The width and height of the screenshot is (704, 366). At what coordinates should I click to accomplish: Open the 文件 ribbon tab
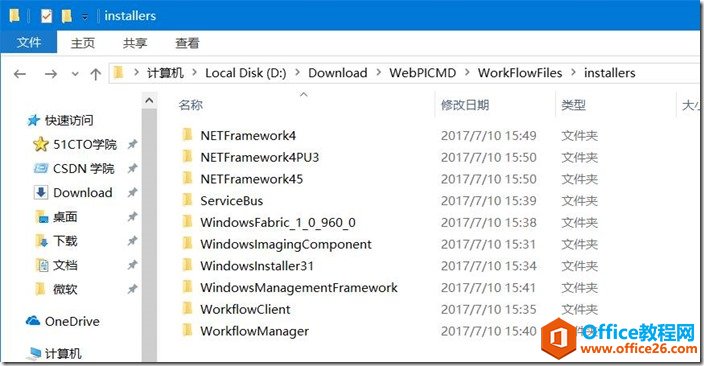pyautogui.click(x=29, y=43)
